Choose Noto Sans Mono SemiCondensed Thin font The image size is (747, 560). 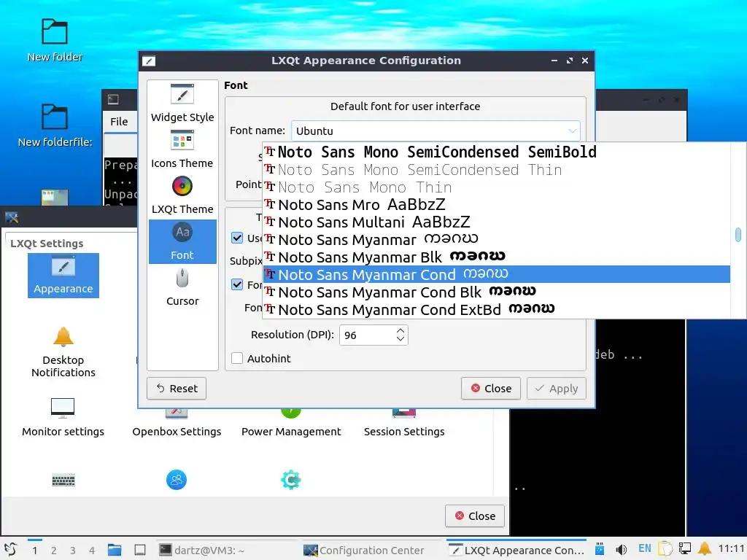click(x=496, y=169)
